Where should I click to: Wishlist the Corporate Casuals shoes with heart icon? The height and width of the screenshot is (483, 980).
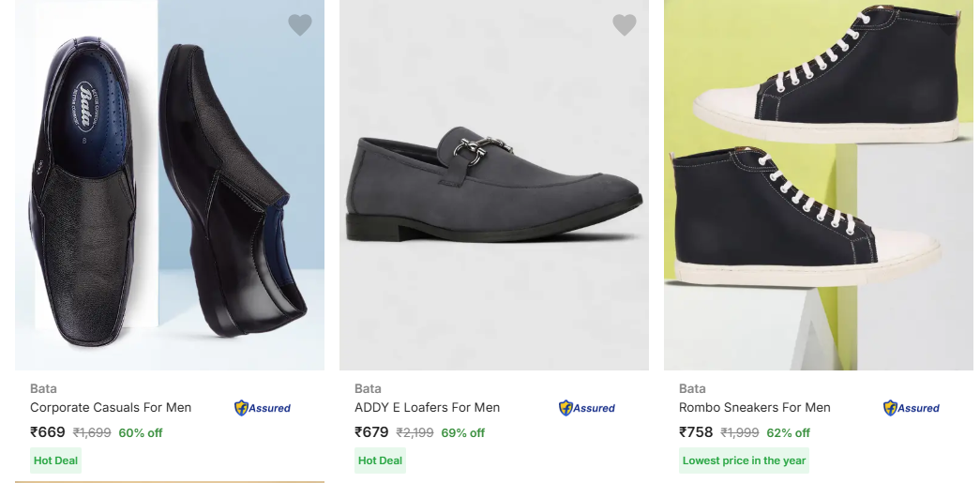[x=300, y=25]
